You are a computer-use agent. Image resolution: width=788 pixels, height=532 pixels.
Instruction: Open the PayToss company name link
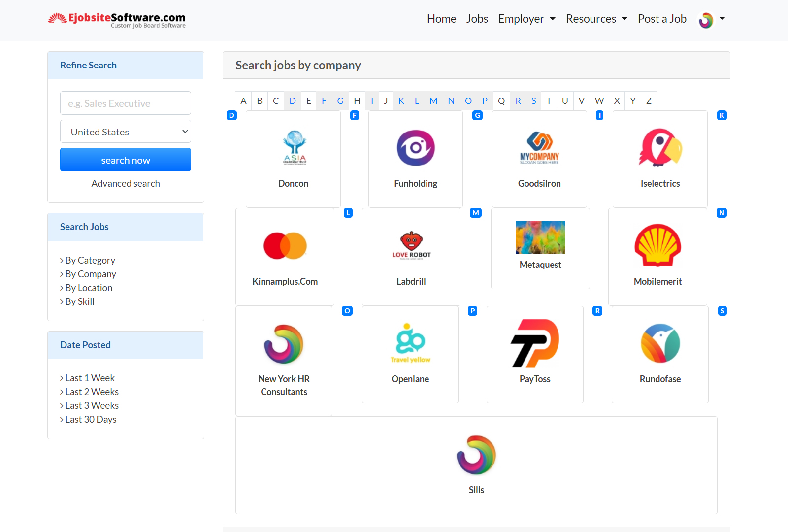point(535,379)
